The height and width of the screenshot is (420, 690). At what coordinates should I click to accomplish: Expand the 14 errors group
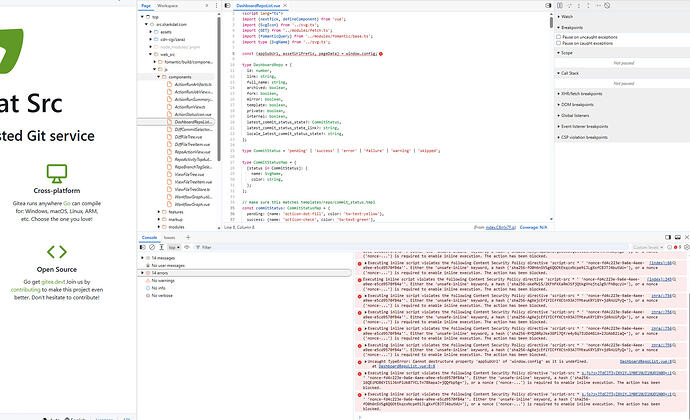pos(142,273)
